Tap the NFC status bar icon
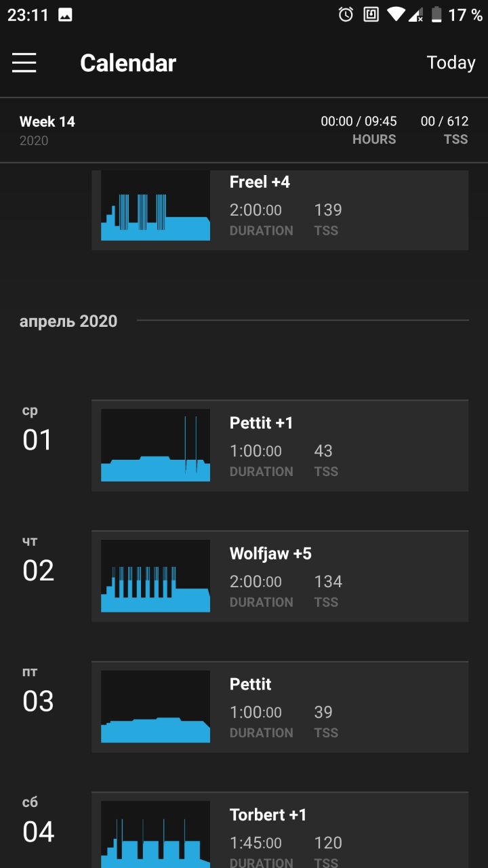Viewport: 488px width, 868px height. [371, 14]
